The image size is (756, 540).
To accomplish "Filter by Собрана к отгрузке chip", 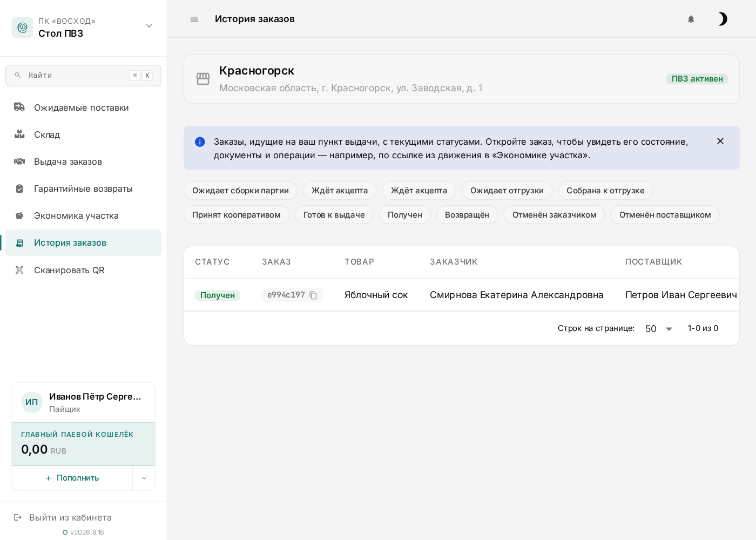I will (x=605, y=191).
